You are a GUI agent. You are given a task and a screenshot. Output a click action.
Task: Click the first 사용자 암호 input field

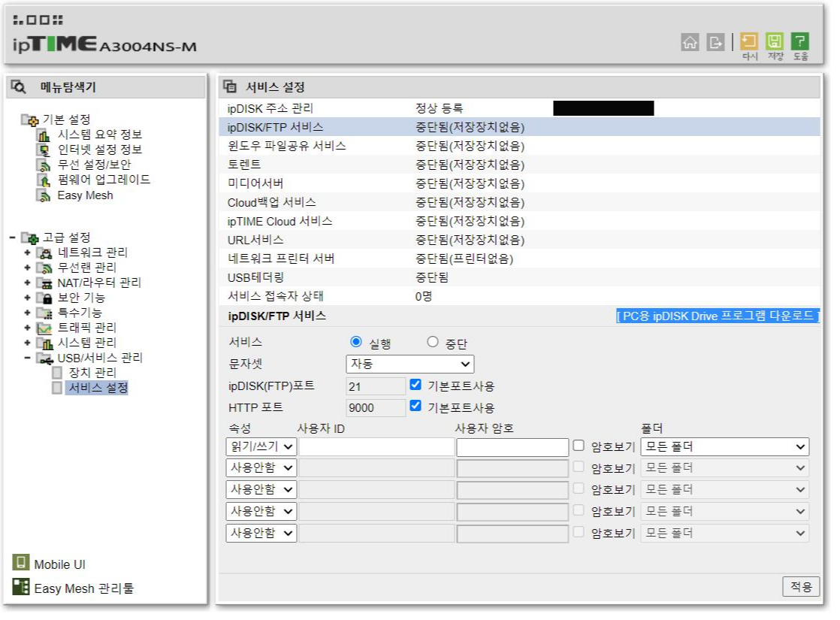coord(512,447)
